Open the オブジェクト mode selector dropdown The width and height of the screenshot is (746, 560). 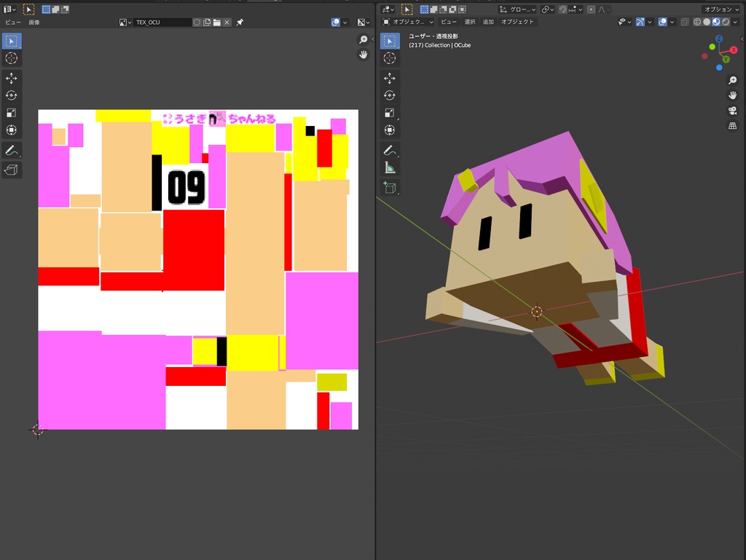(408, 22)
